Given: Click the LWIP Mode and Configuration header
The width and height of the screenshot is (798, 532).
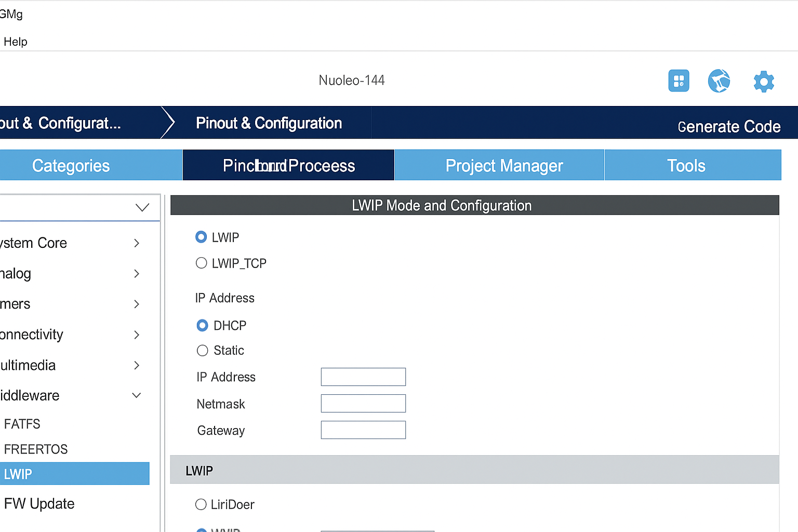Looking at the screenshot, I should coord(475,205).
